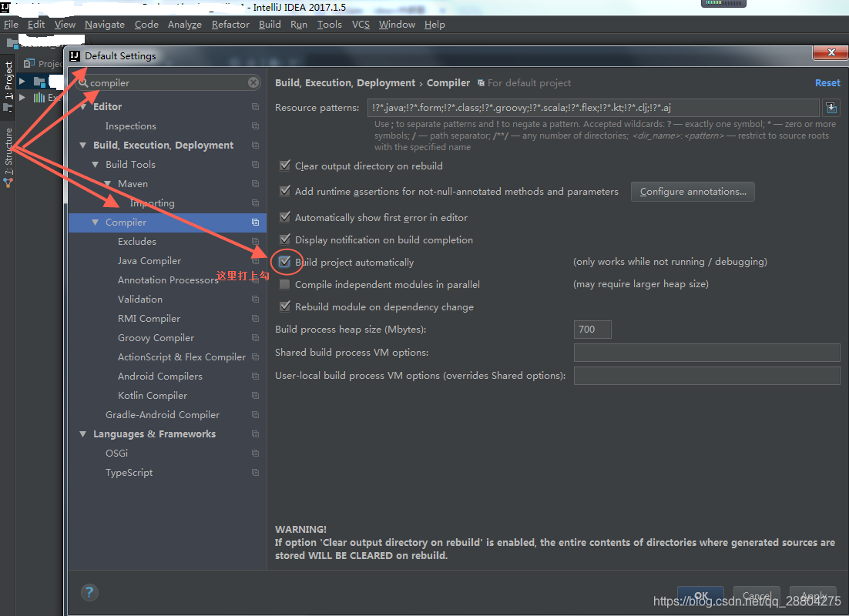Click the project-level icon beside Editor
849x616 pixels.
[x=255, y=106]
